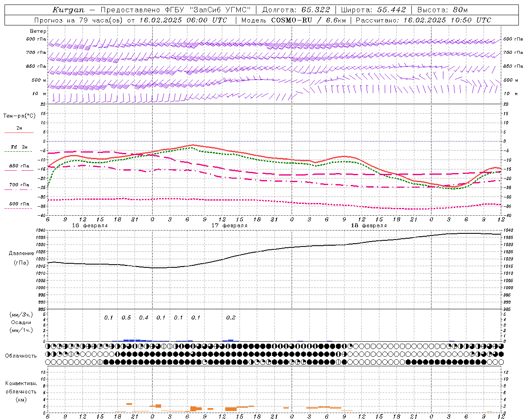Click the "ФГБУ ЗапСиб УГМС" provider text
The height and width of the screenshot is (420, 525).
[x=208, y=10]
